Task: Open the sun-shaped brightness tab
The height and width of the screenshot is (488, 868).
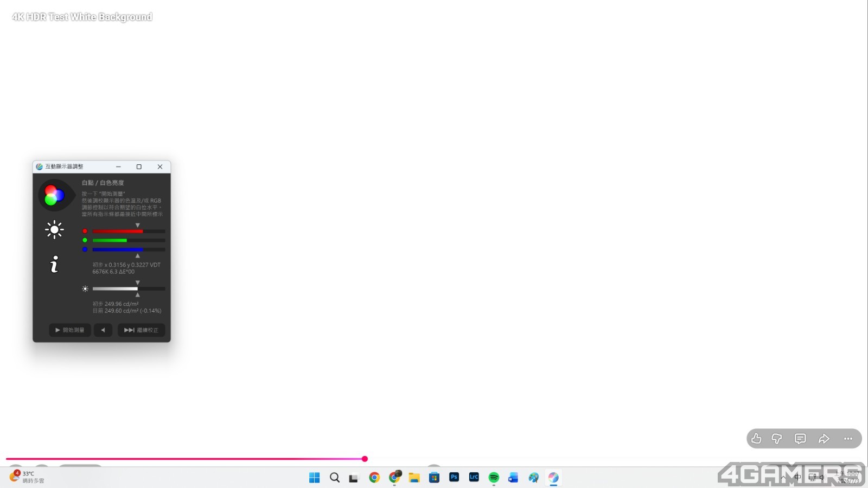Action: [54, 229]
